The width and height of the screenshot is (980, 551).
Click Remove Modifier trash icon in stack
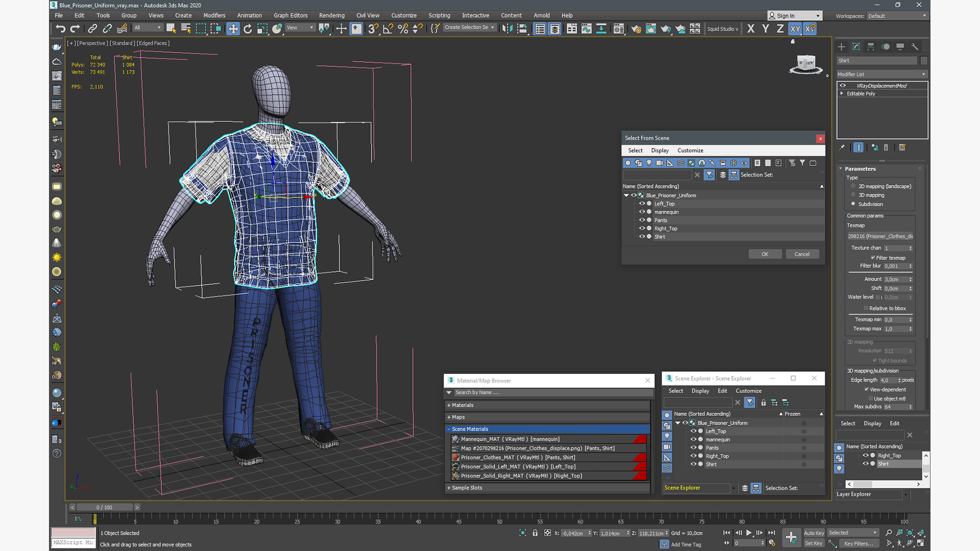886,147
